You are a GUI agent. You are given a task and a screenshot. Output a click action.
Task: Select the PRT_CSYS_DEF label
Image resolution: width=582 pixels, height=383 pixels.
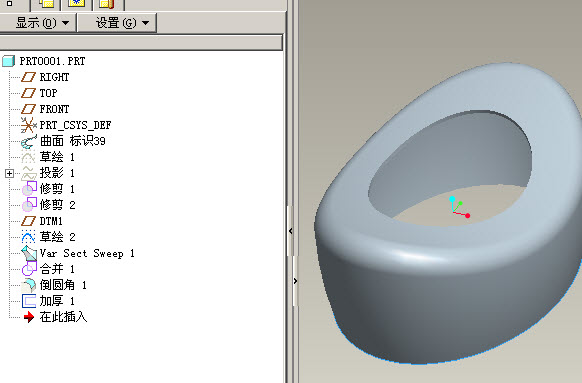pyautogui.click(x=75, y=125)
